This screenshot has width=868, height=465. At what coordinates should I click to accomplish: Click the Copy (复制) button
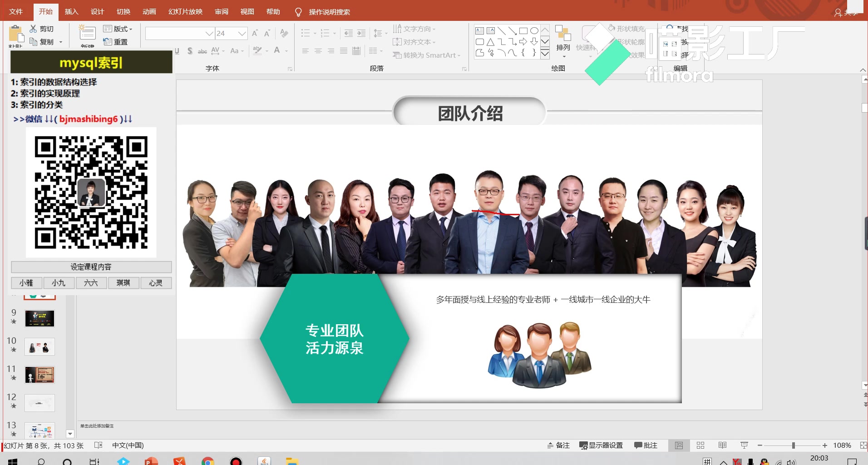point(42,42)
